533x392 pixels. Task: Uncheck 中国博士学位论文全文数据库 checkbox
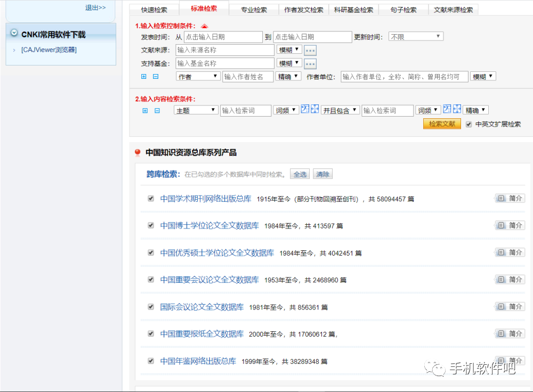tap(151, 225)
